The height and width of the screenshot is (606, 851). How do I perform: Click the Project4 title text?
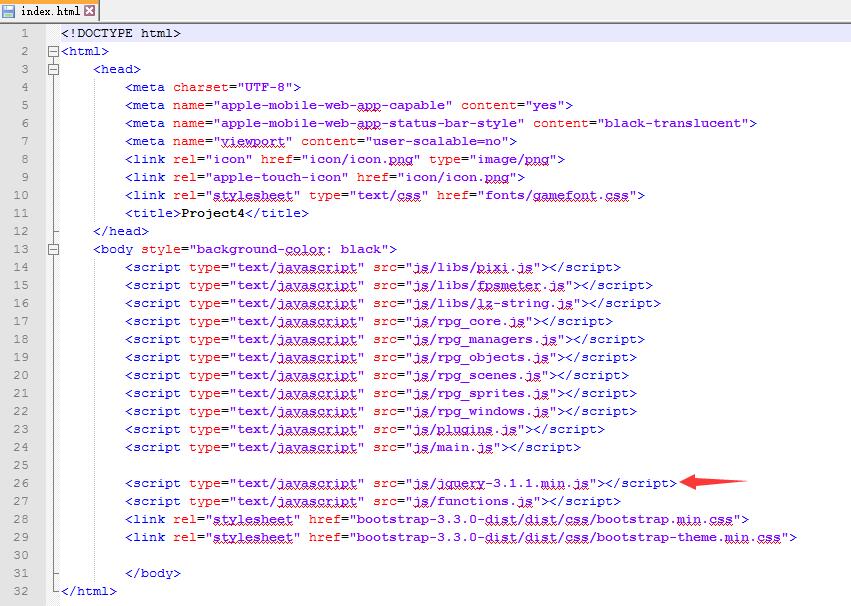click(x=213, y=213)
